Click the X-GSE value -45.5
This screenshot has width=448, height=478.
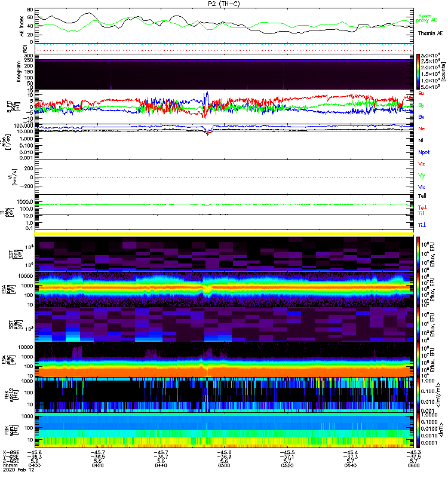point(287,453)
